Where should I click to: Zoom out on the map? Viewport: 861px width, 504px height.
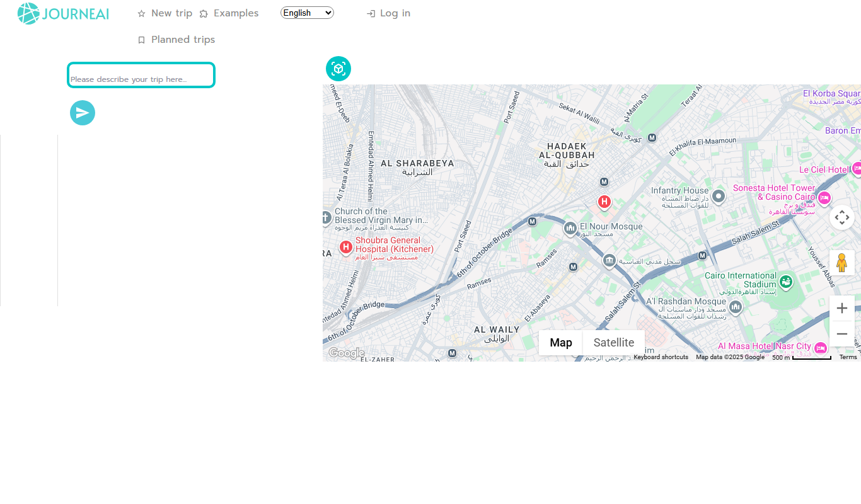click(842, 334)
